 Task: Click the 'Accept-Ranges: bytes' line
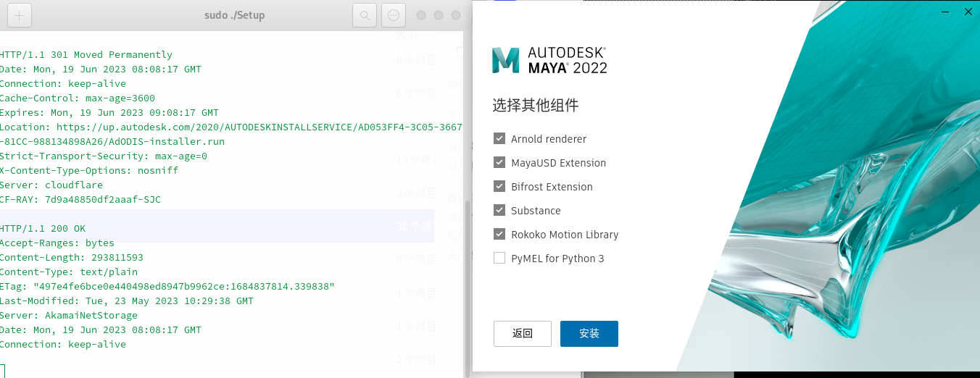coord(57,243)
